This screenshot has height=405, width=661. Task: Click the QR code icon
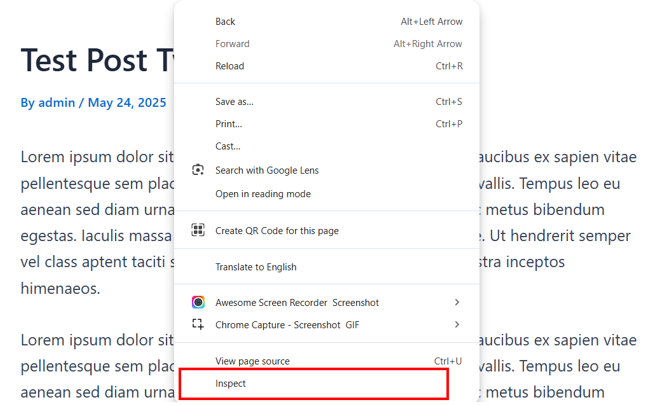(198, 230)
